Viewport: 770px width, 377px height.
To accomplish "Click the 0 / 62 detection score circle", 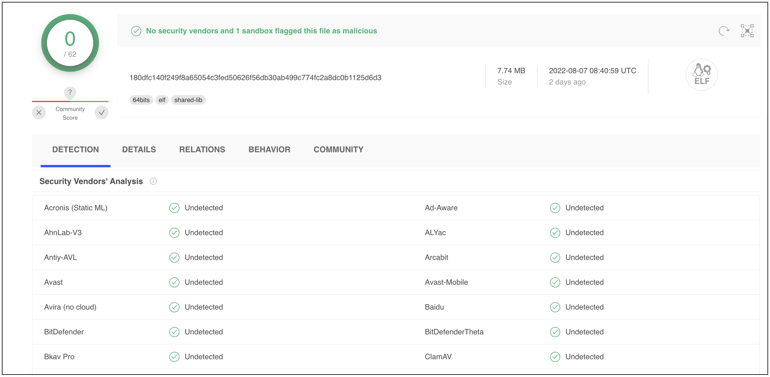I will coord(70,43).
